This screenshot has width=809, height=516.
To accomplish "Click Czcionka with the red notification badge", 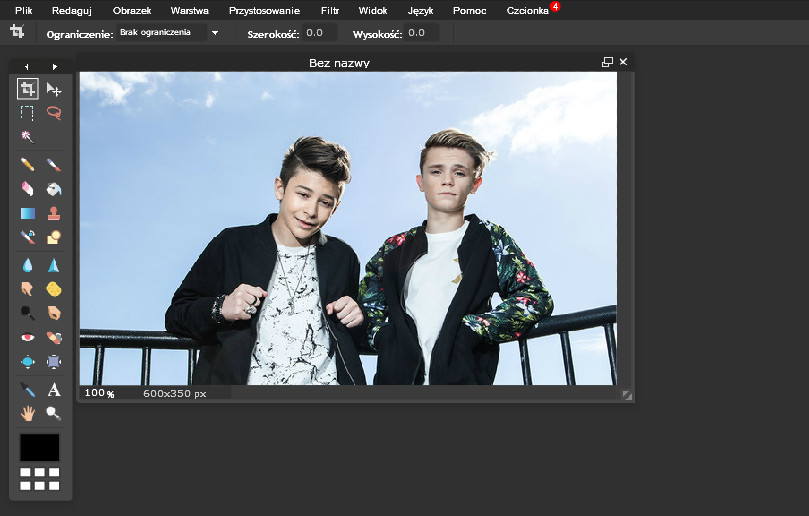I will pos(528,10).
